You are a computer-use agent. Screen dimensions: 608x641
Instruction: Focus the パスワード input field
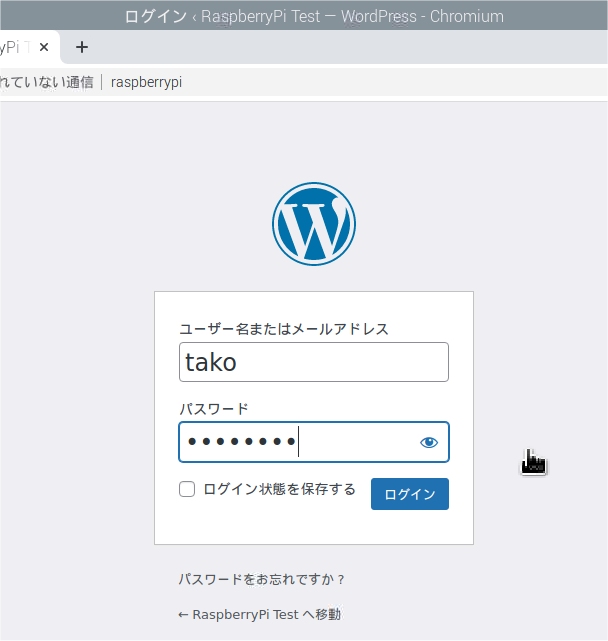click(314, 442)
